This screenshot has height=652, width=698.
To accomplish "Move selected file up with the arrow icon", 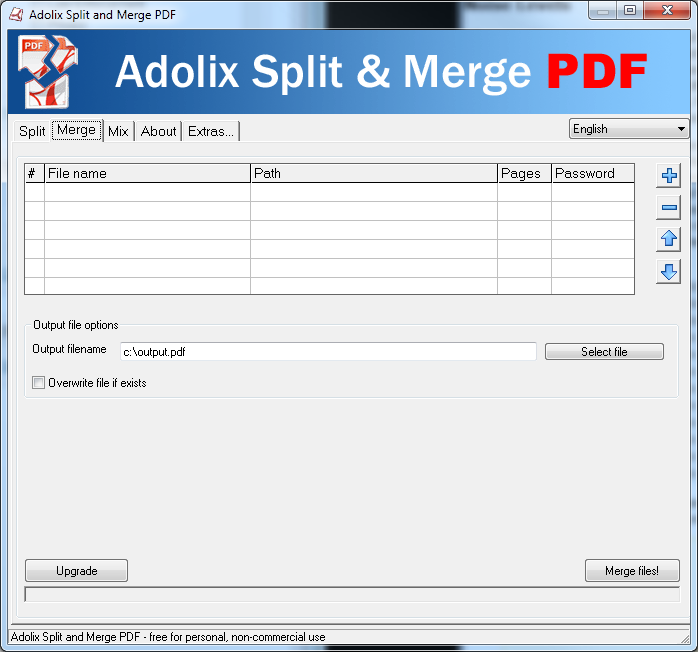I will [x=669, y=239].
